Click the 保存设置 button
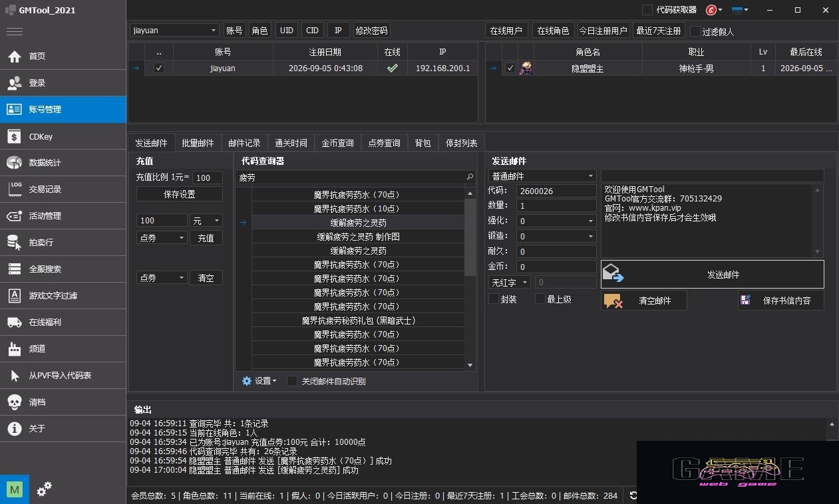This screenshot has width=839, height=504. pyautogui.click(x=180, y=194)
